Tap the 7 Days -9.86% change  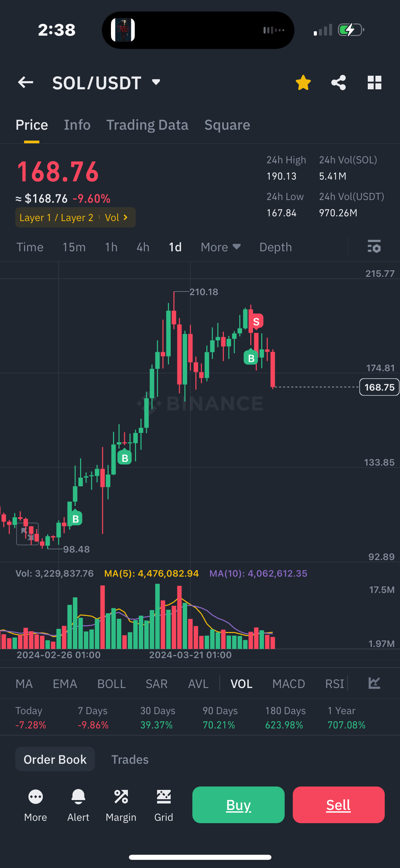click(x=93, y=718)
